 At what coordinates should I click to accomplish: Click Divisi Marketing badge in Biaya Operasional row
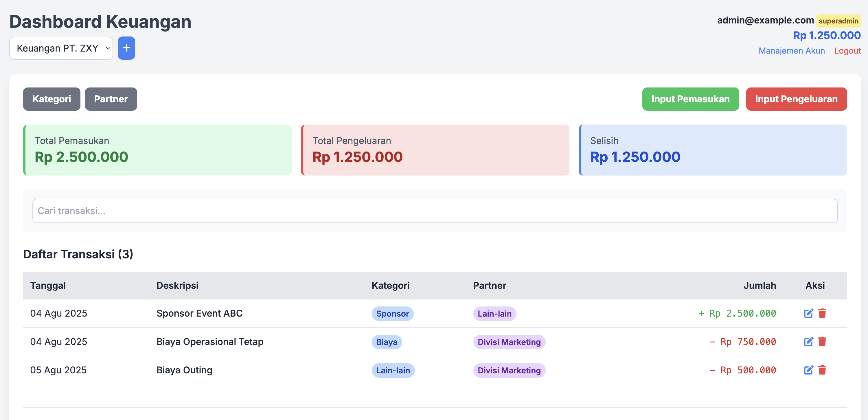[x=509, y=342]
